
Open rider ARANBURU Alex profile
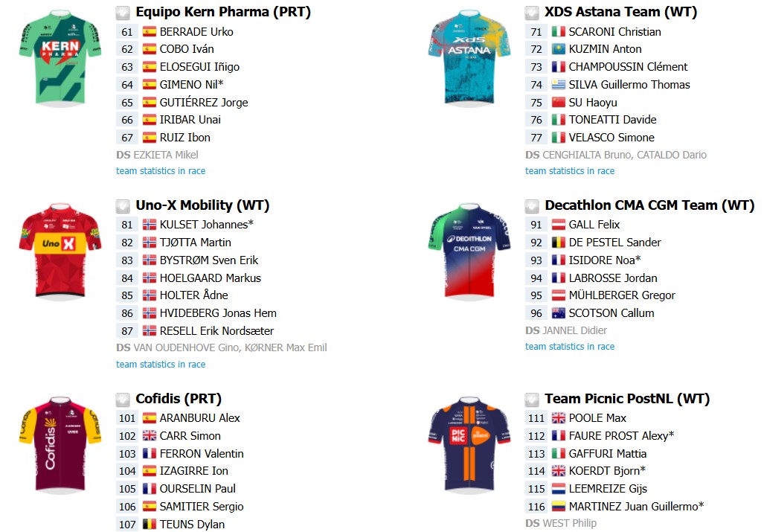tap(200, 418)
